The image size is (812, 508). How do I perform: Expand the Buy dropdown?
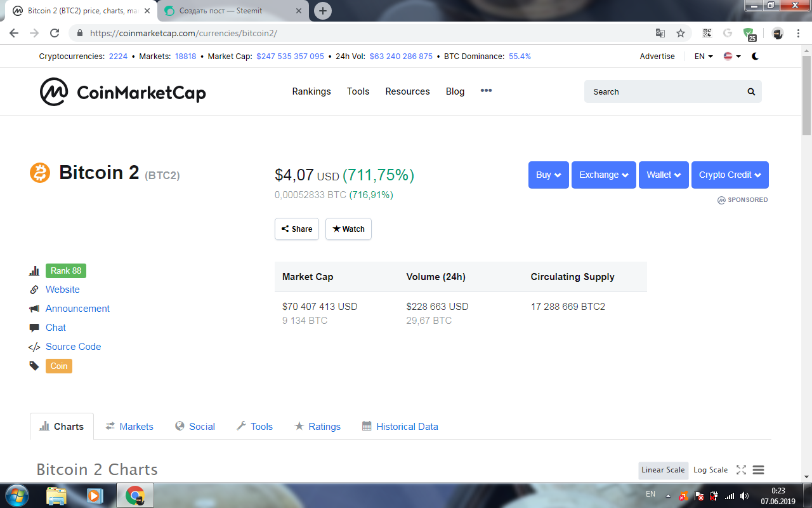click(x=549, y=175)
